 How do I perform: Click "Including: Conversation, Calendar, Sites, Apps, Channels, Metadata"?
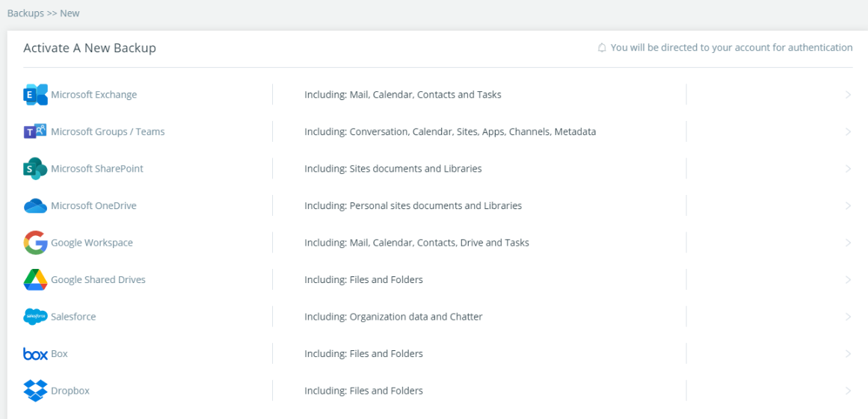[x=450, y=131]
